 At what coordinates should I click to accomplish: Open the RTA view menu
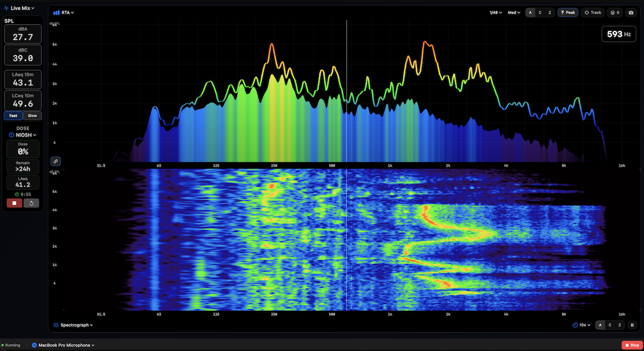pyautogui.click(x=64, y=13)
